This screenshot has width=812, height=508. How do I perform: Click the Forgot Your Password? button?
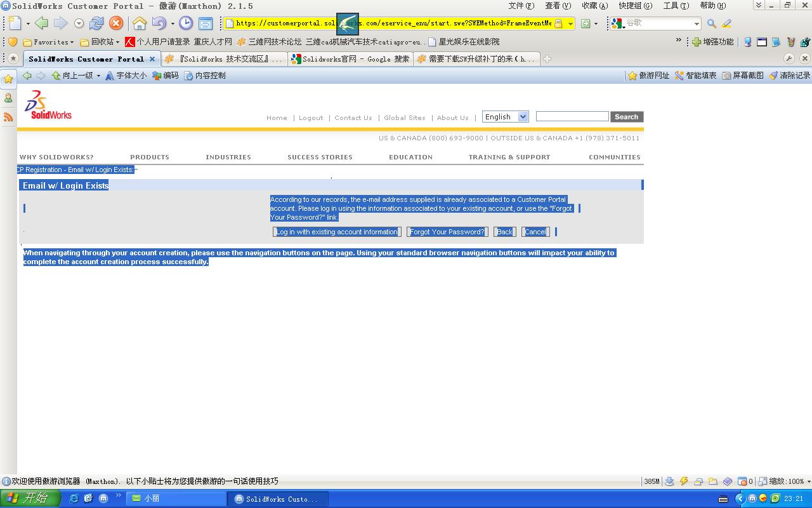(x=447, y=232)
